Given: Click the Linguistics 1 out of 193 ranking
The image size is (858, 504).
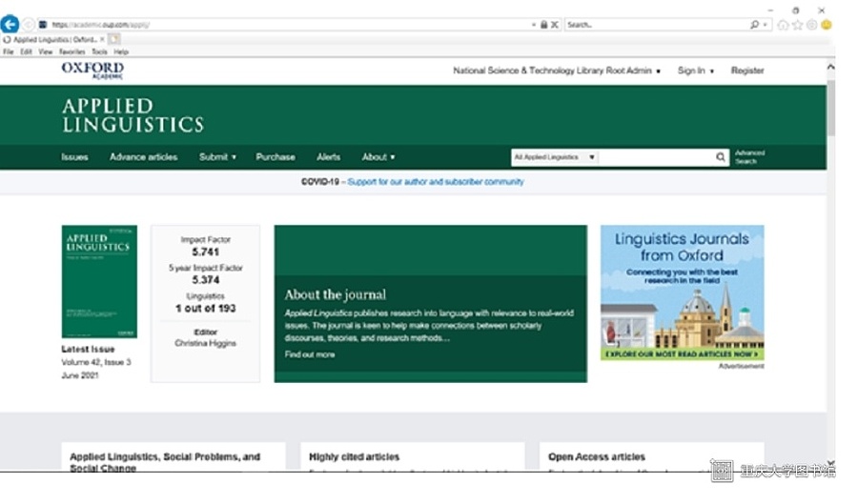Looking at the screenshot, I should click(x=205, y=308).
